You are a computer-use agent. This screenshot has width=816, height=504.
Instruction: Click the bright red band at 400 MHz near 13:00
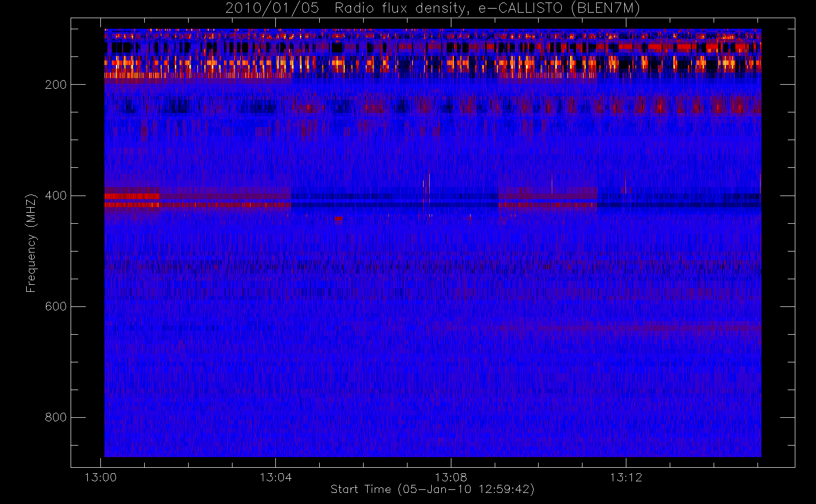(132, 196)
